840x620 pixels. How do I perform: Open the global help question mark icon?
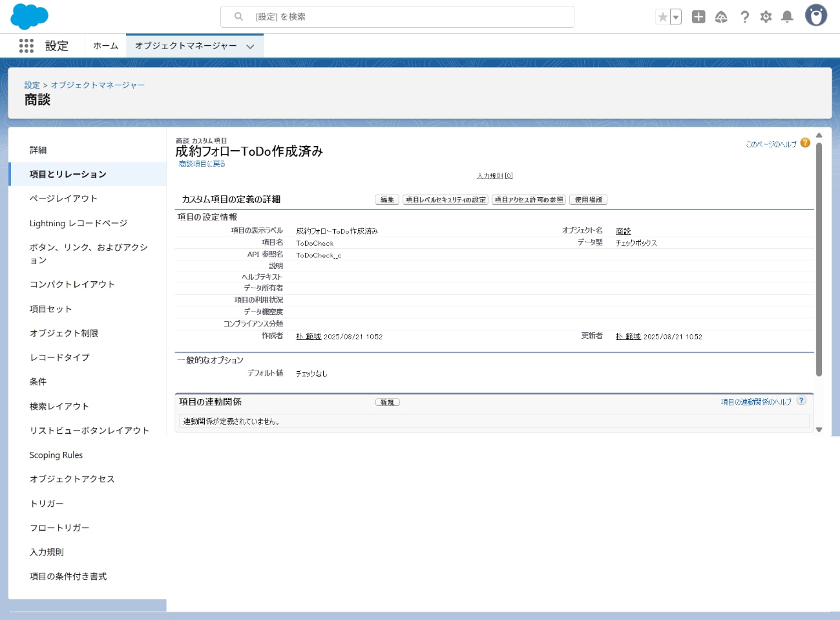[x=744, y=16]
